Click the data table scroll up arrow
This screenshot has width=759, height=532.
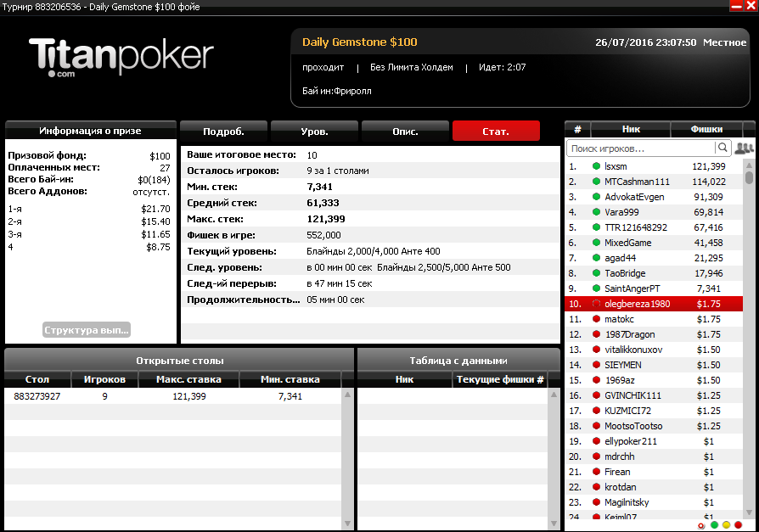click(x=554, y=395)
